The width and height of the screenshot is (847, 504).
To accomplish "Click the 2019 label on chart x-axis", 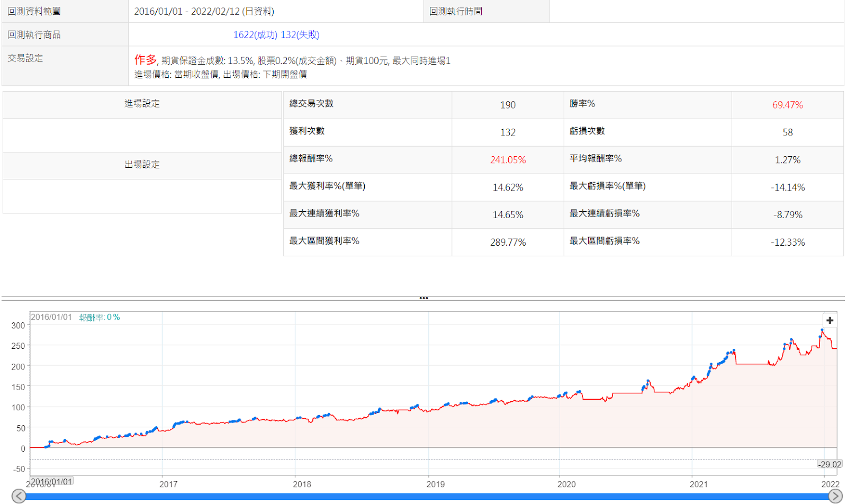I will pyautogui.click(x=435, y=484).
